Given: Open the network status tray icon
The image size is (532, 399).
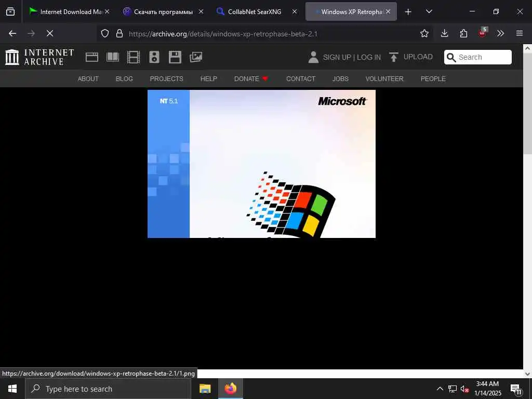Looking at the screenshot, I should click(453, 389).
